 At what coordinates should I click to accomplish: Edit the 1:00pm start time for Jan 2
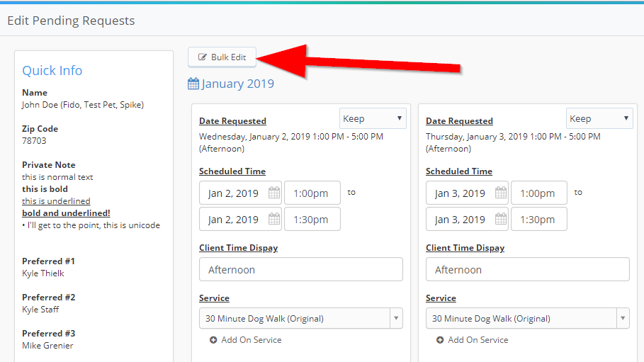(x=312, y=193)
